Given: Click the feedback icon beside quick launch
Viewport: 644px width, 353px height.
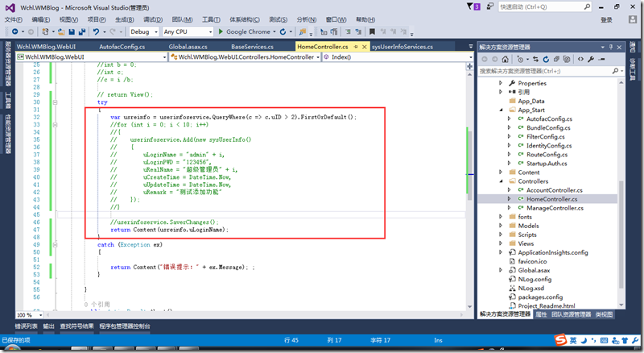Looking at the screenshot, I should (489, 6).
